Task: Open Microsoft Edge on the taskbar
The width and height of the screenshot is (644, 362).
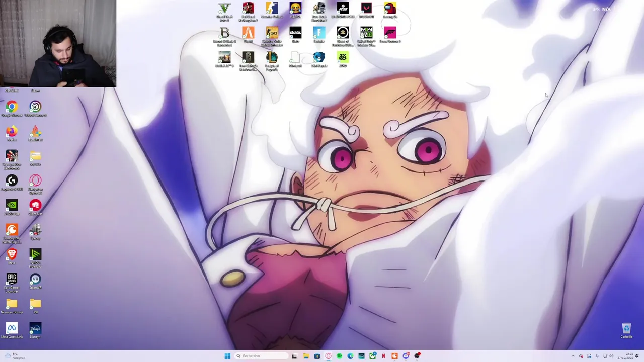Action: point(350,356)
